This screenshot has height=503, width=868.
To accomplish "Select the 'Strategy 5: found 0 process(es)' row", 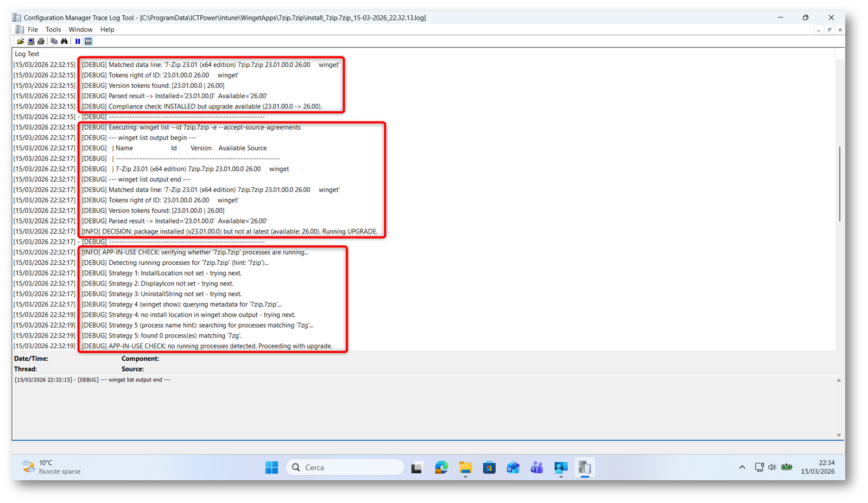I will 423,335.
